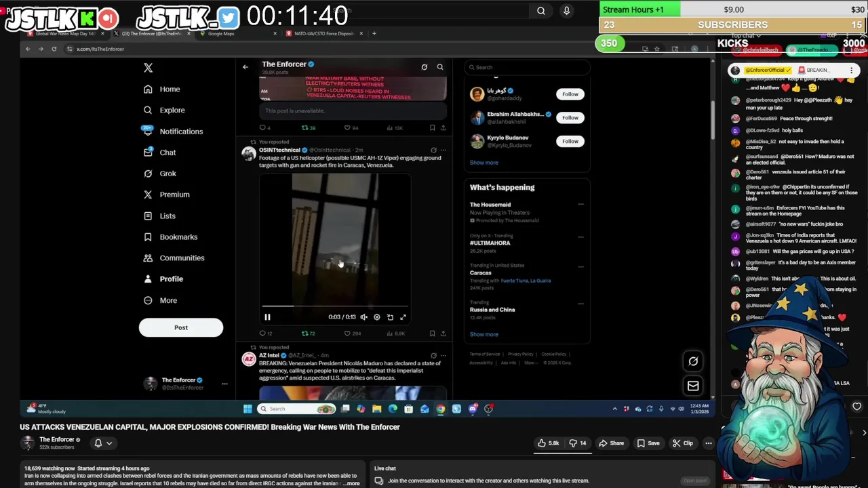Go to Home in X sidebar

(162, 89)
